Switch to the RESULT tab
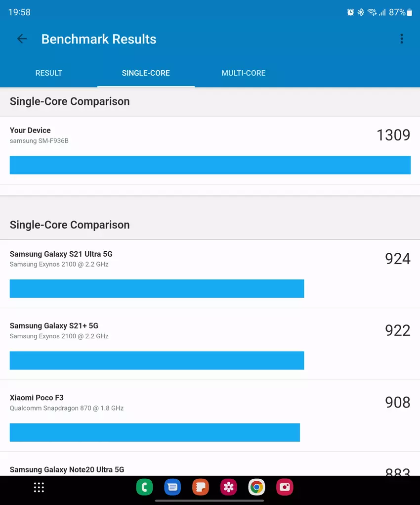This screenshot has height=505, width=420. tap(49, 73)
